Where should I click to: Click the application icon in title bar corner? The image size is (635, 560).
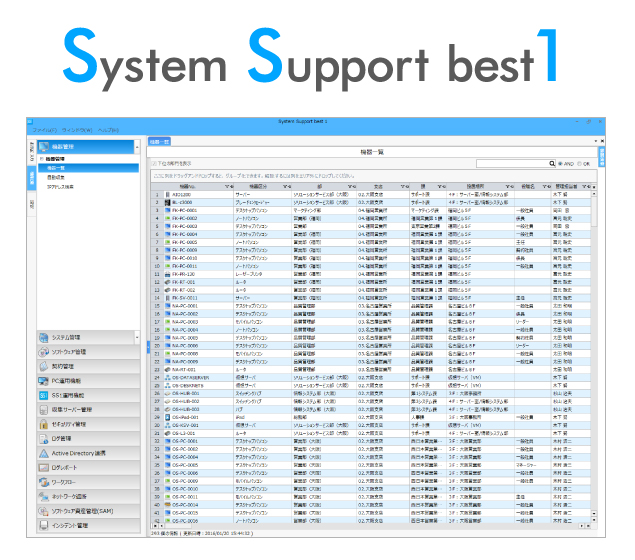click(x=30, y=121)
